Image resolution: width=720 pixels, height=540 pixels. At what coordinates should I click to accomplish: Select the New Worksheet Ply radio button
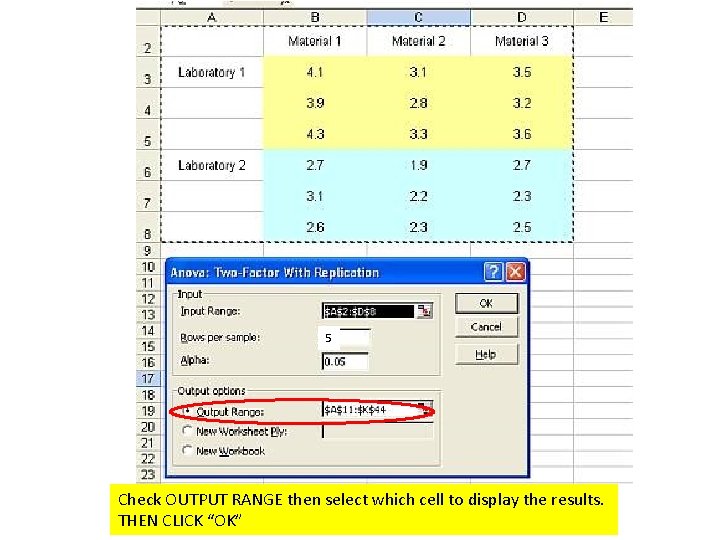pyautogui.click(x=187, y=431)
